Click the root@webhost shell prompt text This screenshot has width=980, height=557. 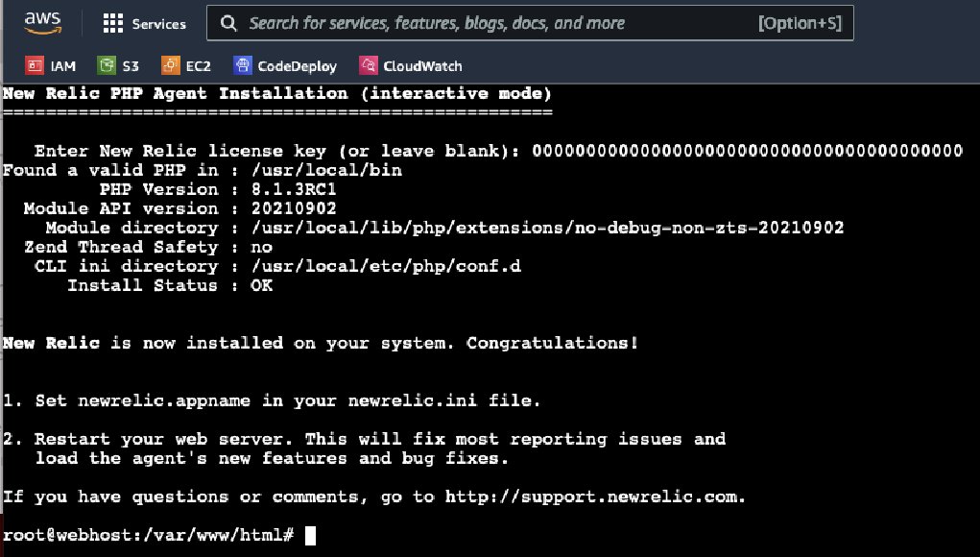[x=148, y=536]
